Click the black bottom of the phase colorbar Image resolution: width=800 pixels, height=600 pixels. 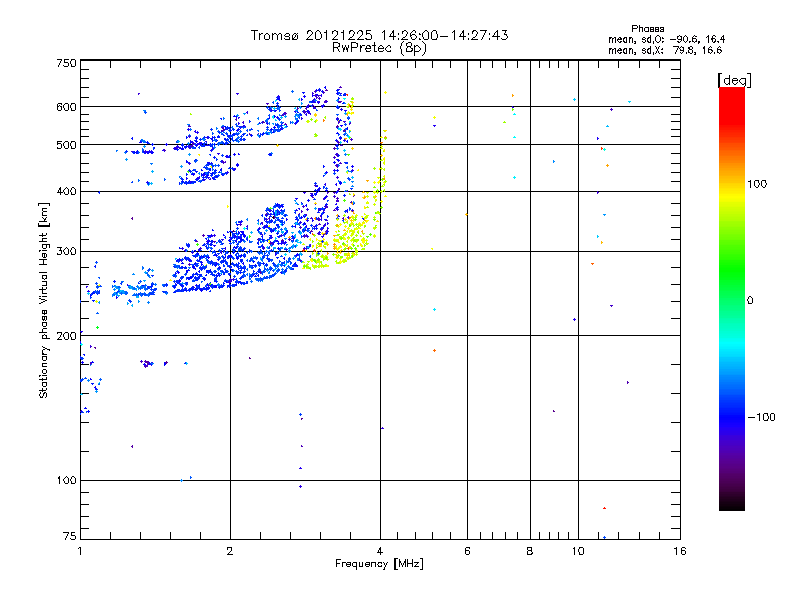732,503
